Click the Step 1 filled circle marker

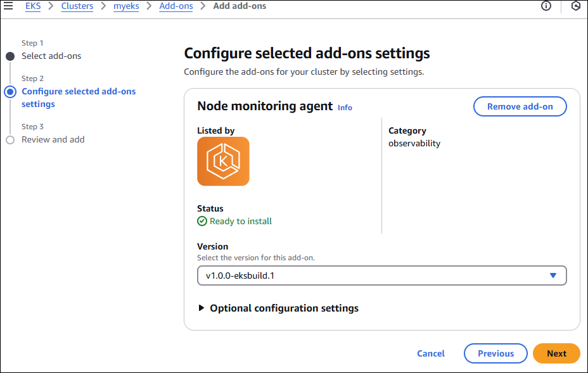click(10, 56)
